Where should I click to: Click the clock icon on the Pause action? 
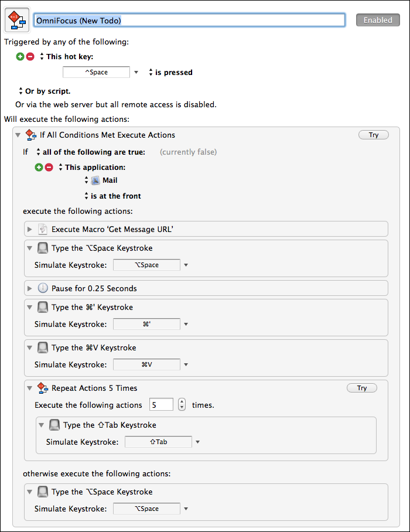click(x=43, y=288)
